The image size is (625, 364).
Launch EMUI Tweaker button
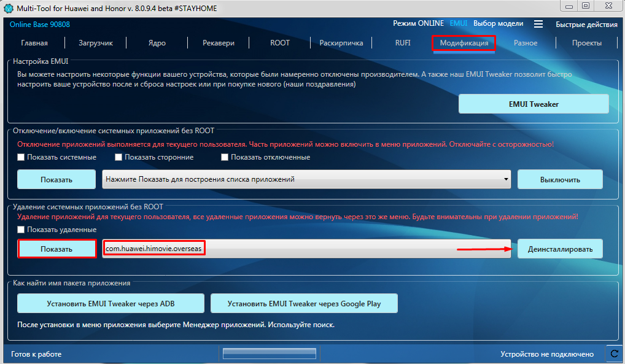coord(534,104)
